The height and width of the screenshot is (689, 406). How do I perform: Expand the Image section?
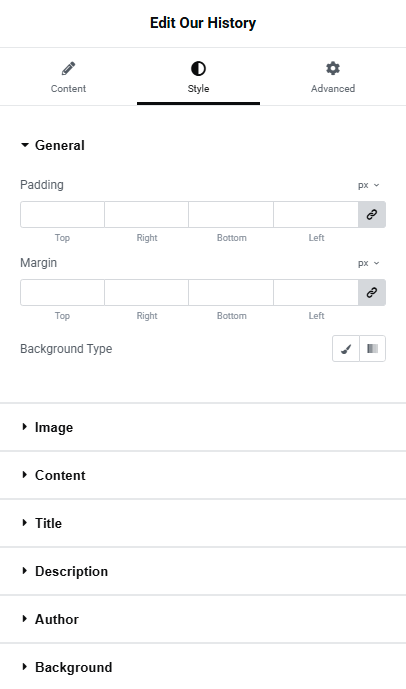coord(203,428)
